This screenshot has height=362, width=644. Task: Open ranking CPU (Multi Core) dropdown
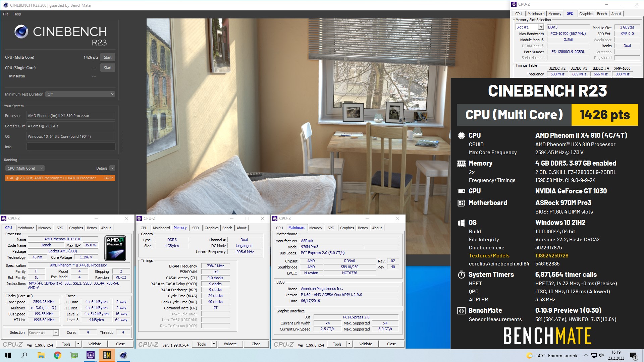tap(25, 168)
